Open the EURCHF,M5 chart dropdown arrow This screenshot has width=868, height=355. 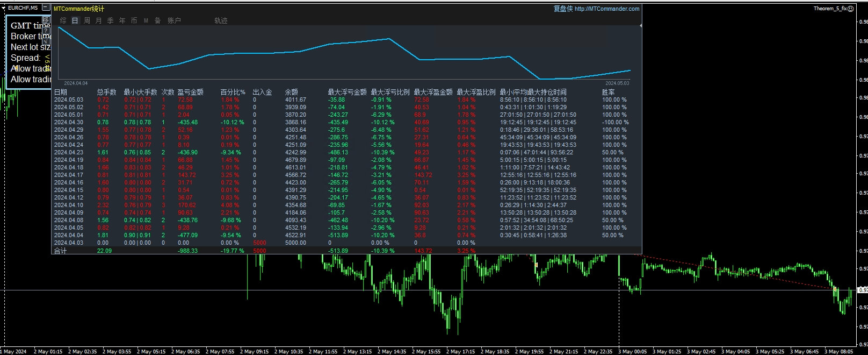point(4,8)
